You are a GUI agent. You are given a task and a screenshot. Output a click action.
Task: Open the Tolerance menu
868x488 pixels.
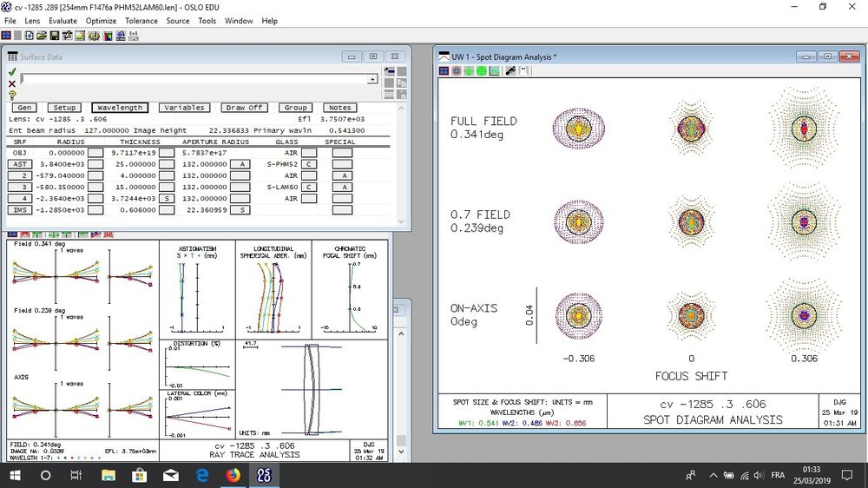coord(141,21)
